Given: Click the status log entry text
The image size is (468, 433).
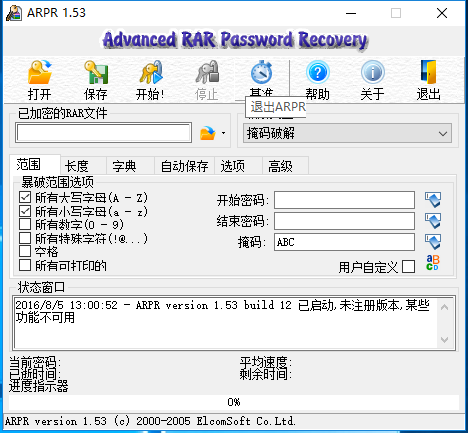Looking at the screenshot, I should click(x=222, y=311).
